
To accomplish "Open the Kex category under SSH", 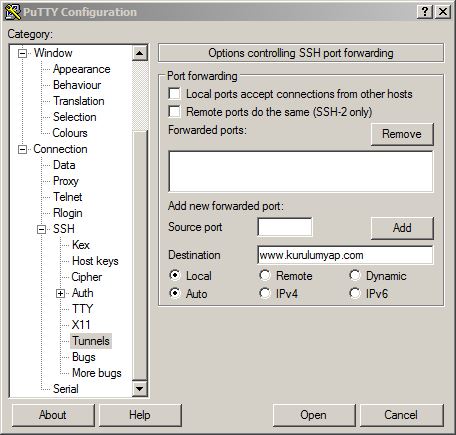I will click(81, 245).
